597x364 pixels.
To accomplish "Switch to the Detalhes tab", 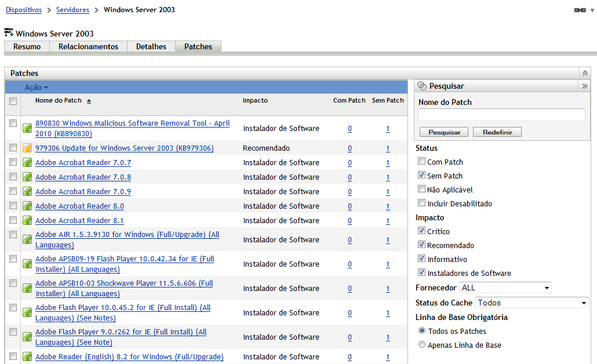I will point(151,46).
